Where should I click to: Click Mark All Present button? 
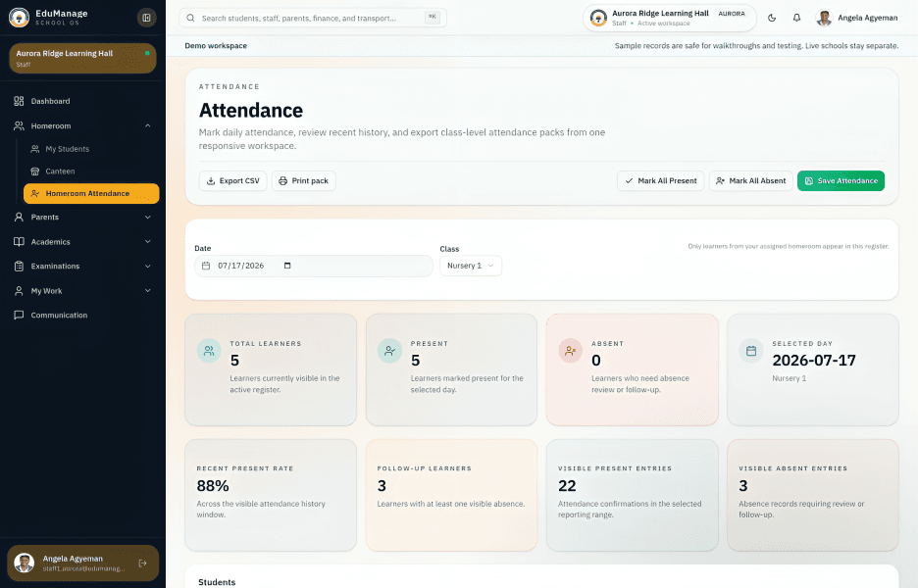click(660, 180)
